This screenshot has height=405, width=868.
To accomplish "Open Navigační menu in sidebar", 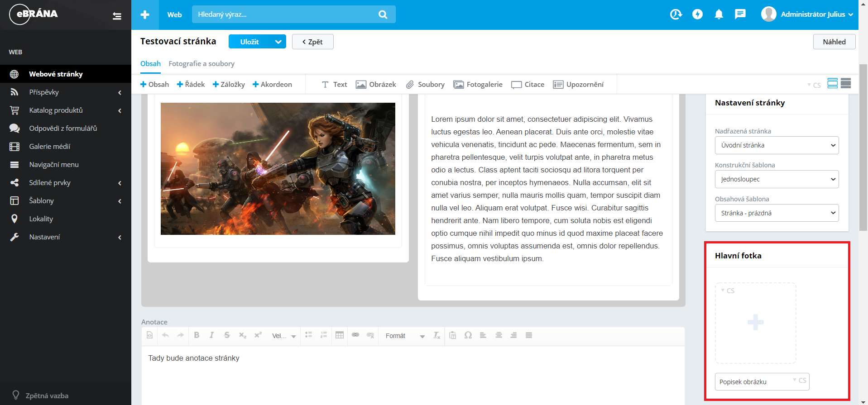I will click(66, 165).
